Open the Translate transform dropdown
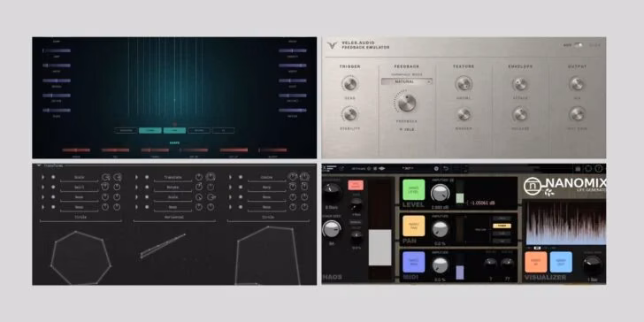This screenshot has width=644, height=322. 172,178
